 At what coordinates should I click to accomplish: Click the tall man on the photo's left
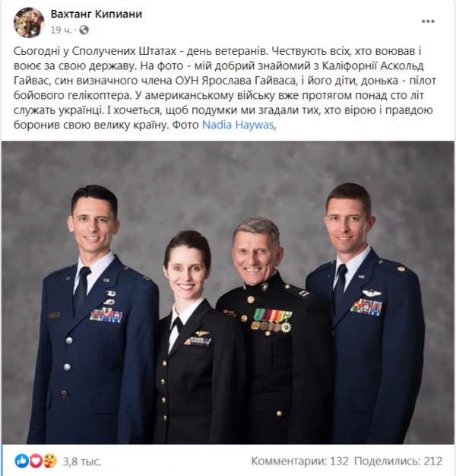(x=94, y=316)
